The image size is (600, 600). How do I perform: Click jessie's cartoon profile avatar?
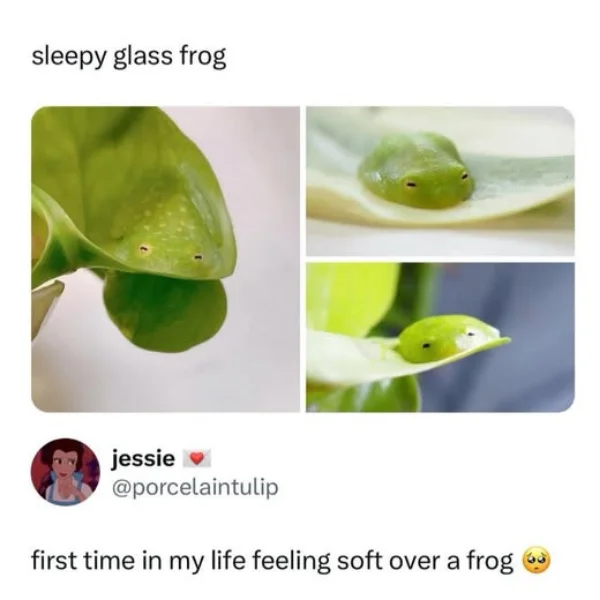(65, 472)
